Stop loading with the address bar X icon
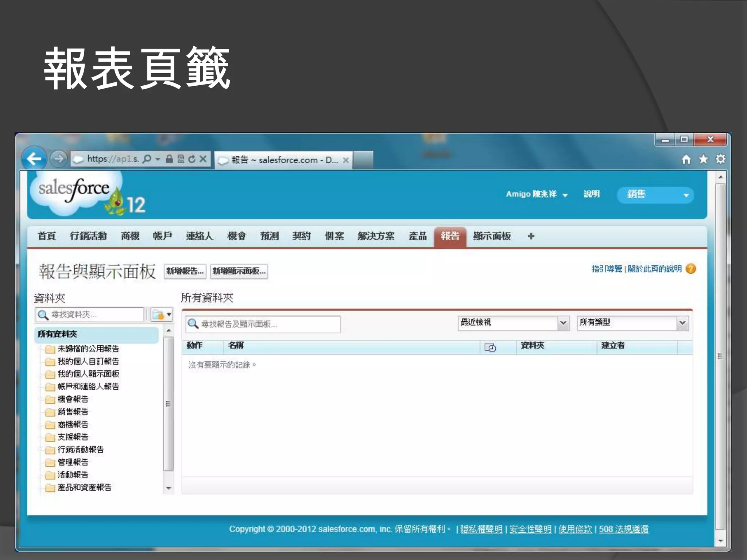 coord(203,159)
